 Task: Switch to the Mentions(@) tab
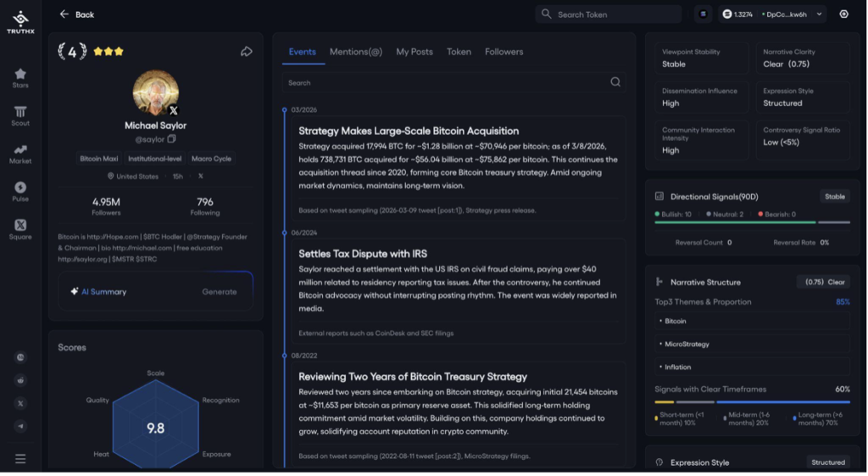pos(356,52)
